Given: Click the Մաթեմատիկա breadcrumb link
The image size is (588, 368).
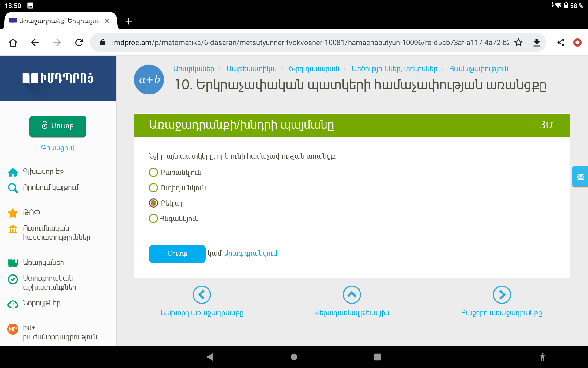Looking at the screenshot, I should coord(251,69).
